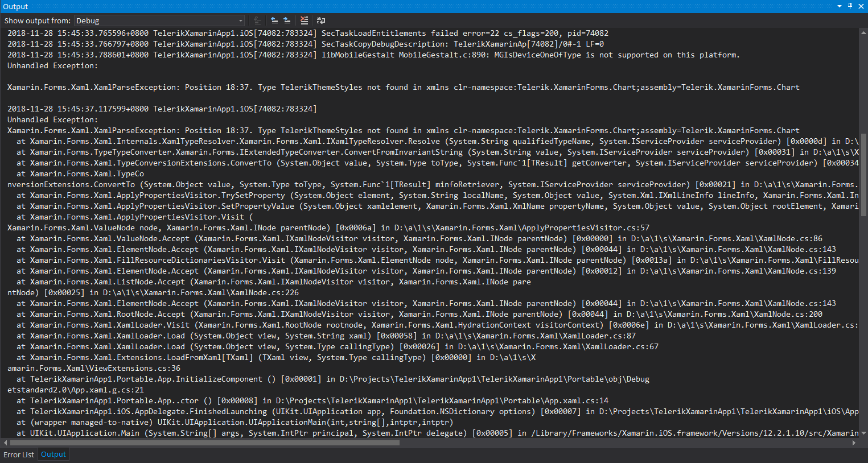Click the App.InitializeComponent stack trace line
The height and width of the screenshot is (463, 868).
[333, 379]
